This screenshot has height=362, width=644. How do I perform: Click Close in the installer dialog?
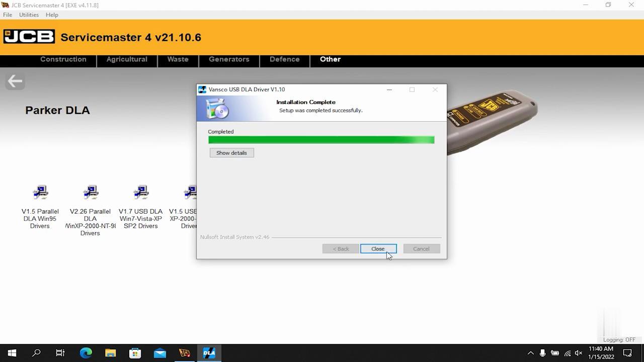[x=378, y=249]
